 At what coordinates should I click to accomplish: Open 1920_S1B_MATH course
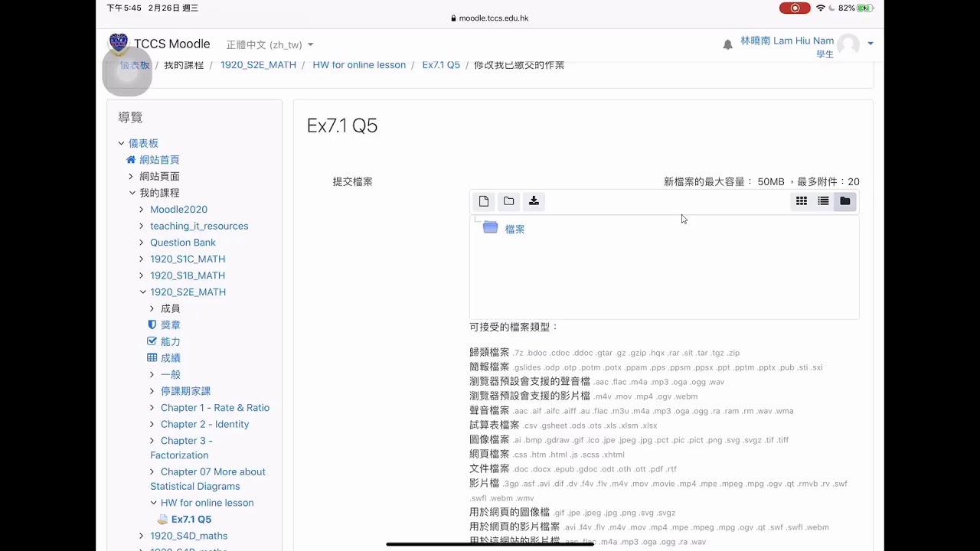[188, 275]
